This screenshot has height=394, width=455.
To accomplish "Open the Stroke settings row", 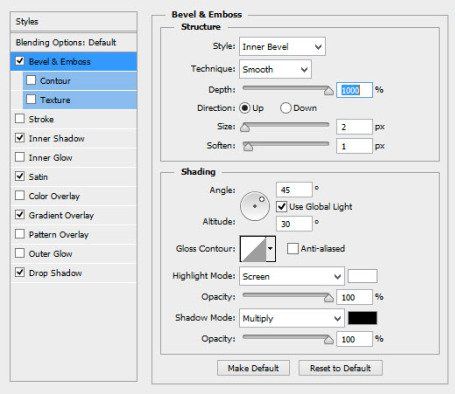I will tap(74, 119).
